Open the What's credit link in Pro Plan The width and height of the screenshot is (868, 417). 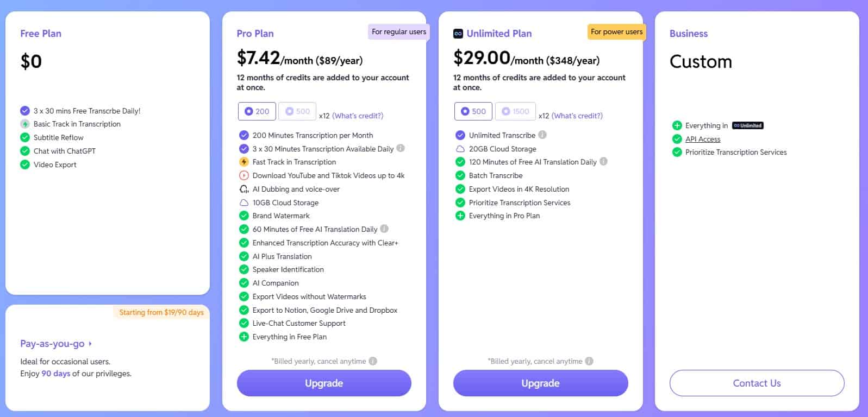point(358,115)
